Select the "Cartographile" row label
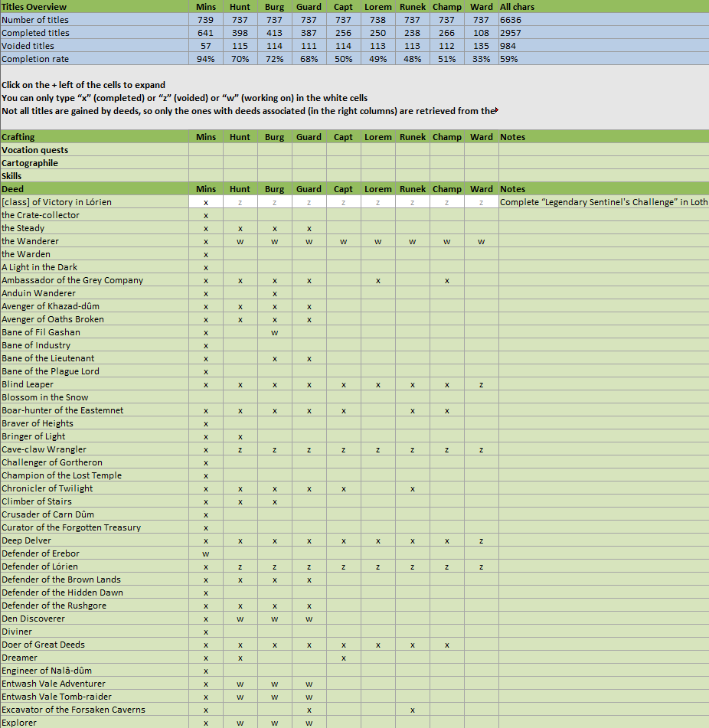This screenshot has width=709, height=728. tap(95, 162)
